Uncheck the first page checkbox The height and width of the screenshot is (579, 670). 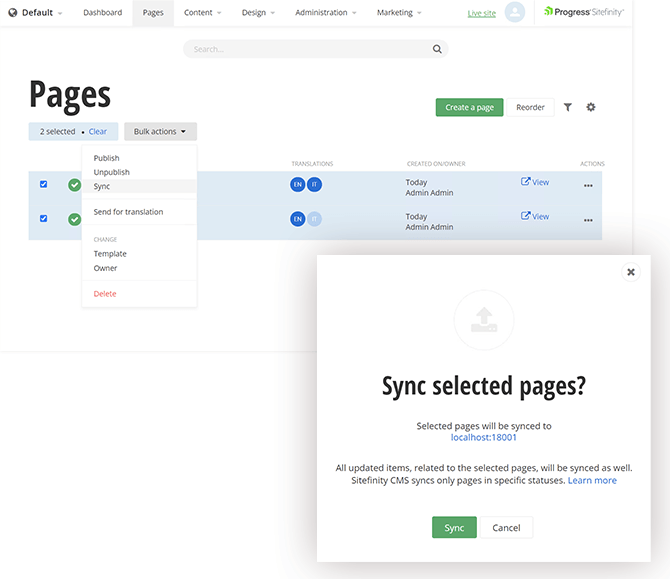tap(43, 184)
